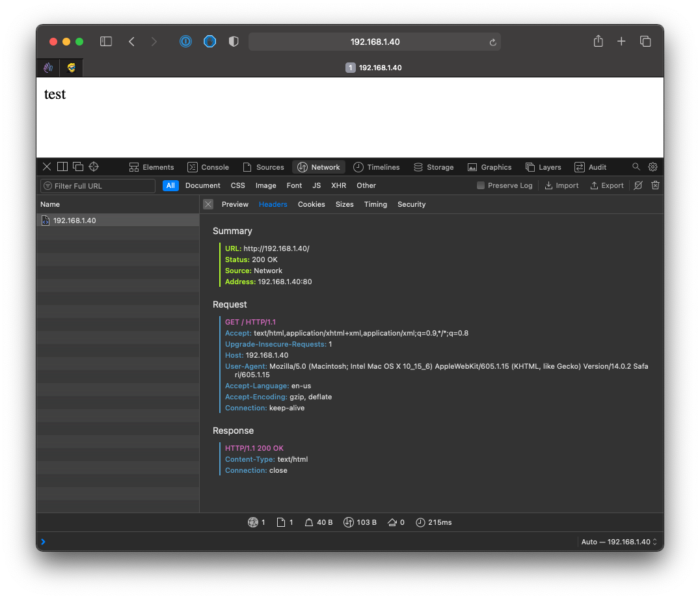Viewport: 700px width, 599px height.
Task: Click the inspector search magnifier icon
Action: [636, 167]
